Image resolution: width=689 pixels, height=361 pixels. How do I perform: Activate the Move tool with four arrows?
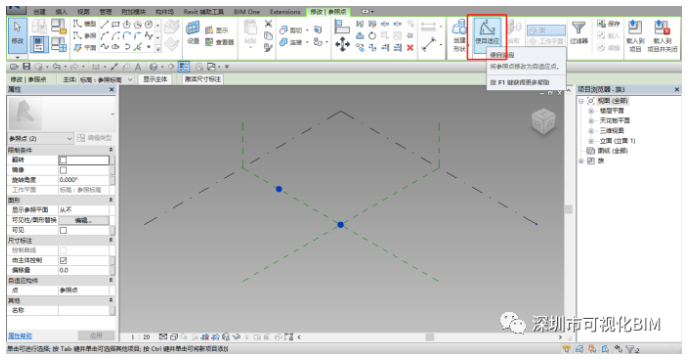342,44
